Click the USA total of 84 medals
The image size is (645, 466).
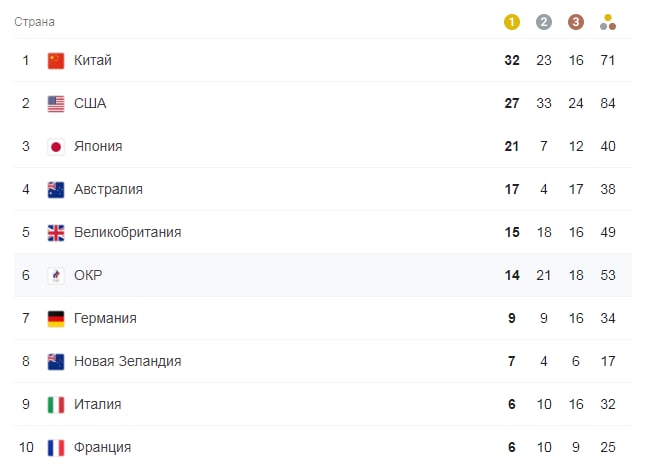(608, 103)
